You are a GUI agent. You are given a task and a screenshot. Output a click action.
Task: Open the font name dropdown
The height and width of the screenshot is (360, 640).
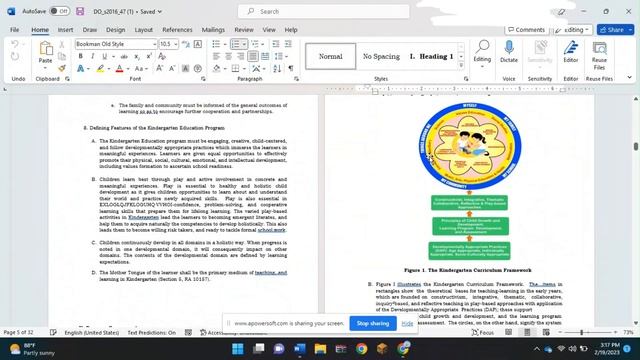(x=154, y=44)
